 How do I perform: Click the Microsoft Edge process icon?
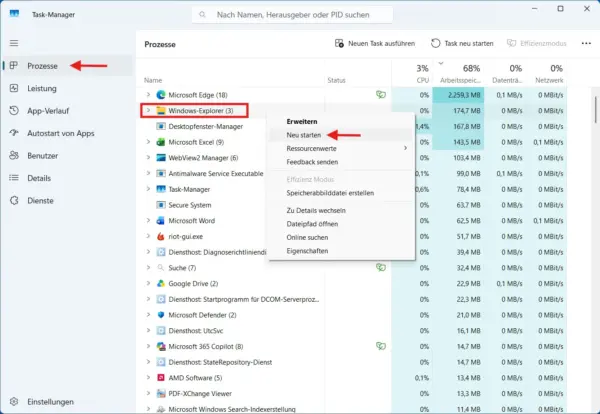161,95
